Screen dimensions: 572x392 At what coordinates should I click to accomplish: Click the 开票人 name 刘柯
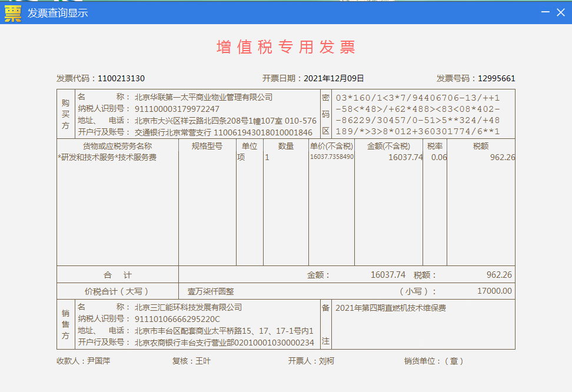tap(326, 361)
